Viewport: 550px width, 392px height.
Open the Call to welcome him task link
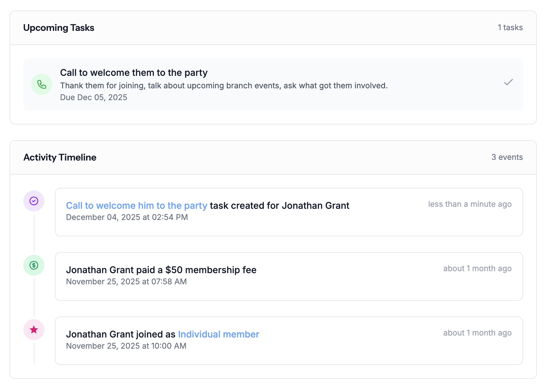[x=136, y=206]
